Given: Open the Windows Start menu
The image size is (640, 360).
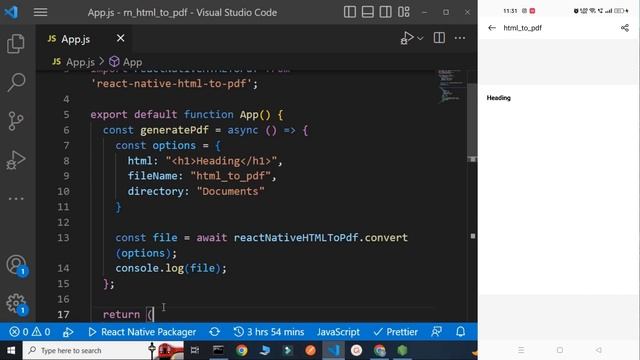Looking at the screenshot, I should click(11, 351).
